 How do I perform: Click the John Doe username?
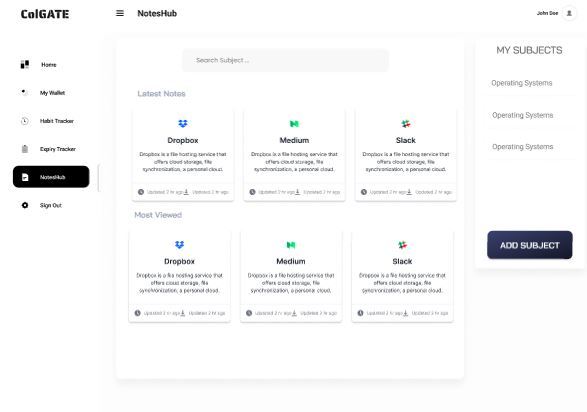click(547, 13)
